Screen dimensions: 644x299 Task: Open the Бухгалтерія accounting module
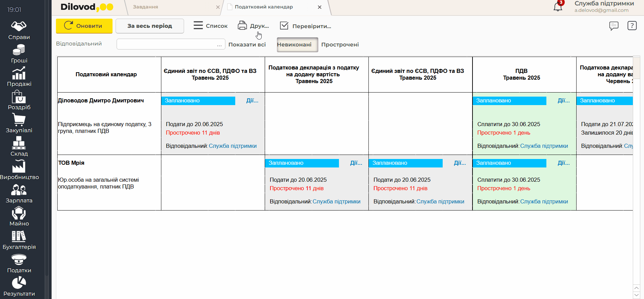pos(19,240)
